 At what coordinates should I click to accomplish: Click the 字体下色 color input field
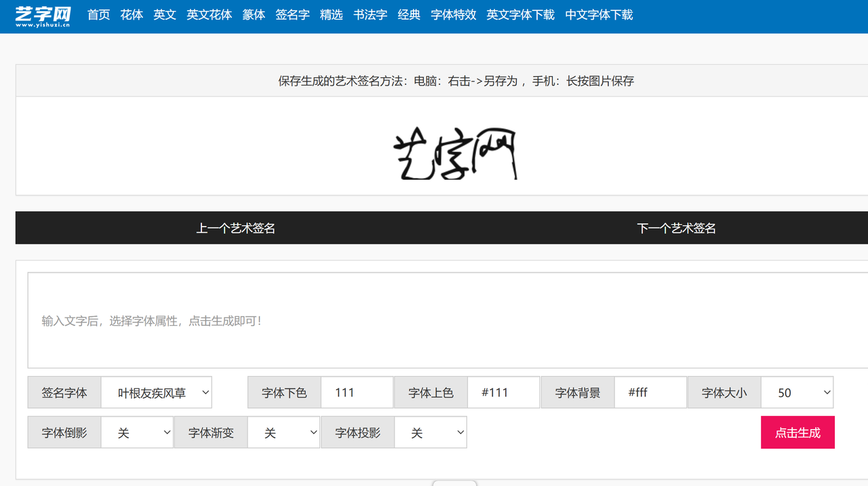tap(357, 393)
